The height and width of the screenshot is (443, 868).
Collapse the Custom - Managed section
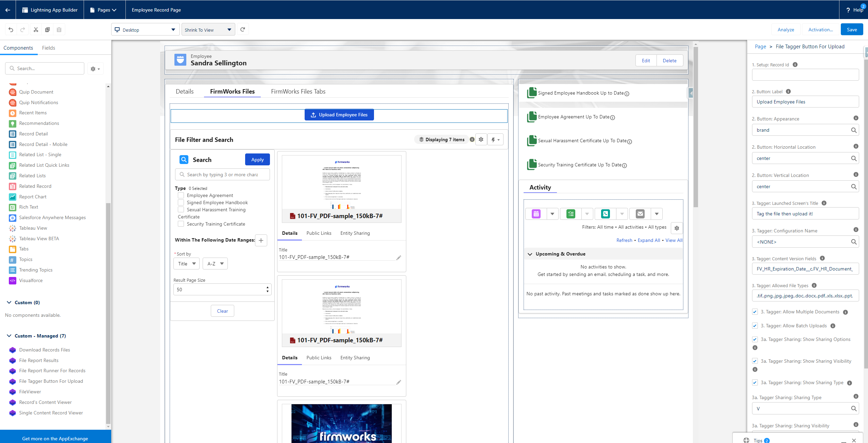coord(9,336)
